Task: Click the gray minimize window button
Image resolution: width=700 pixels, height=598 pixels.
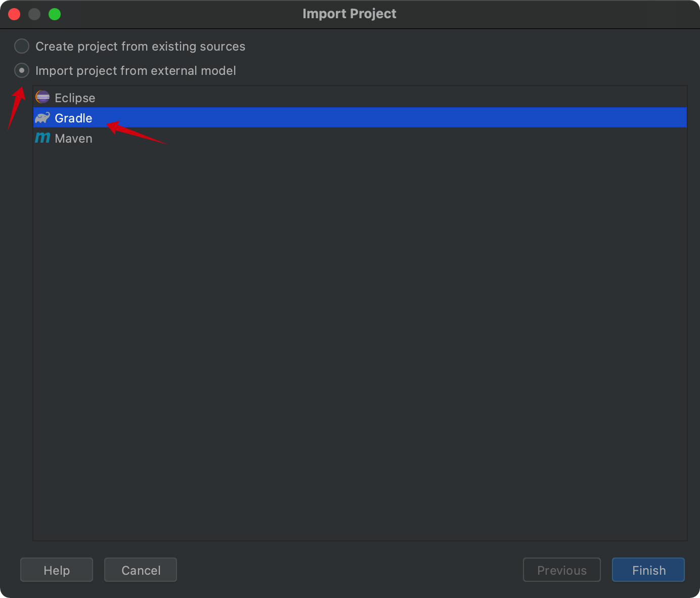Action: tap(34, 14)
